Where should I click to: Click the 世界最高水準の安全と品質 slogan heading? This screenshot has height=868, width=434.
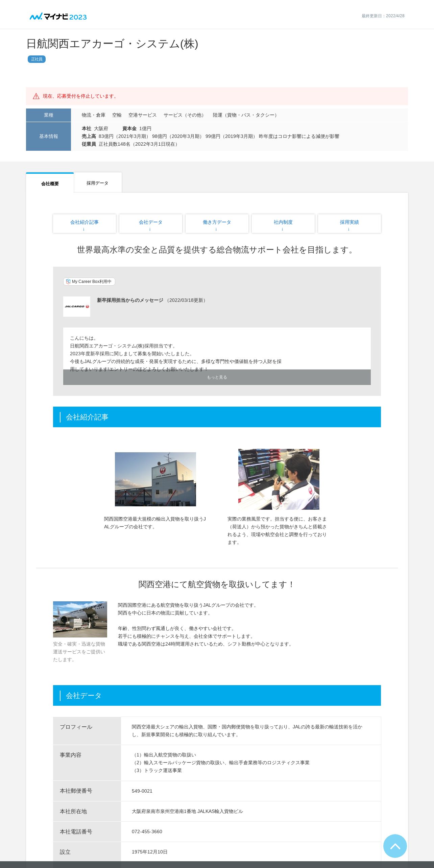217,250
